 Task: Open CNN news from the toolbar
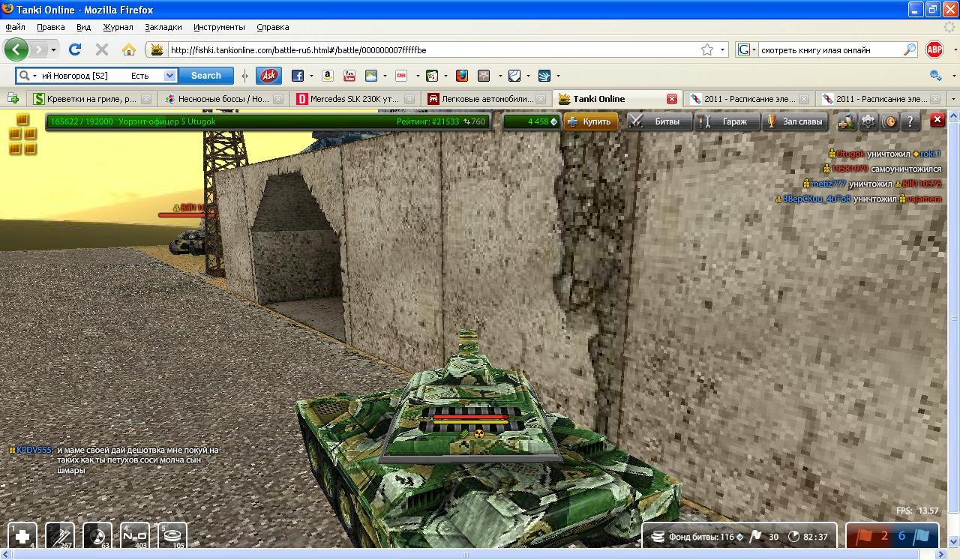click(401, 76)
